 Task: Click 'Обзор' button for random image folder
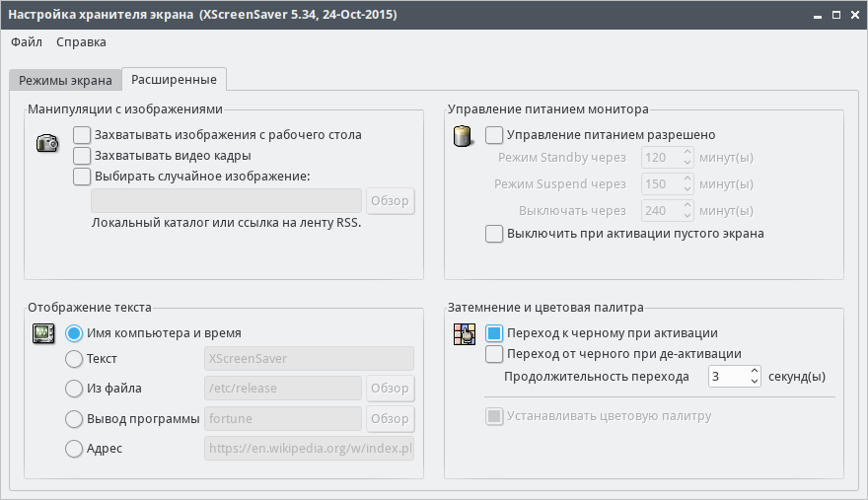click(390, 201)
